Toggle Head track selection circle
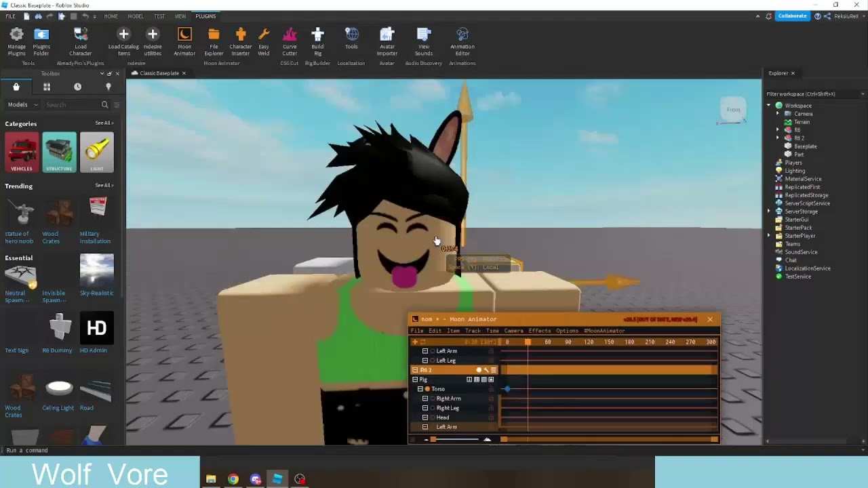 (x=433, y=418)
